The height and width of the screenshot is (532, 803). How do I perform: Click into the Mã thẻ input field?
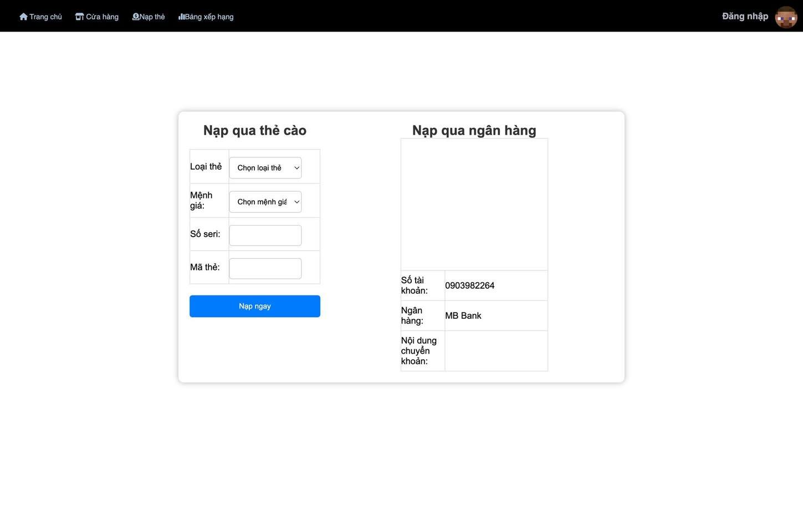pos(265,269)
